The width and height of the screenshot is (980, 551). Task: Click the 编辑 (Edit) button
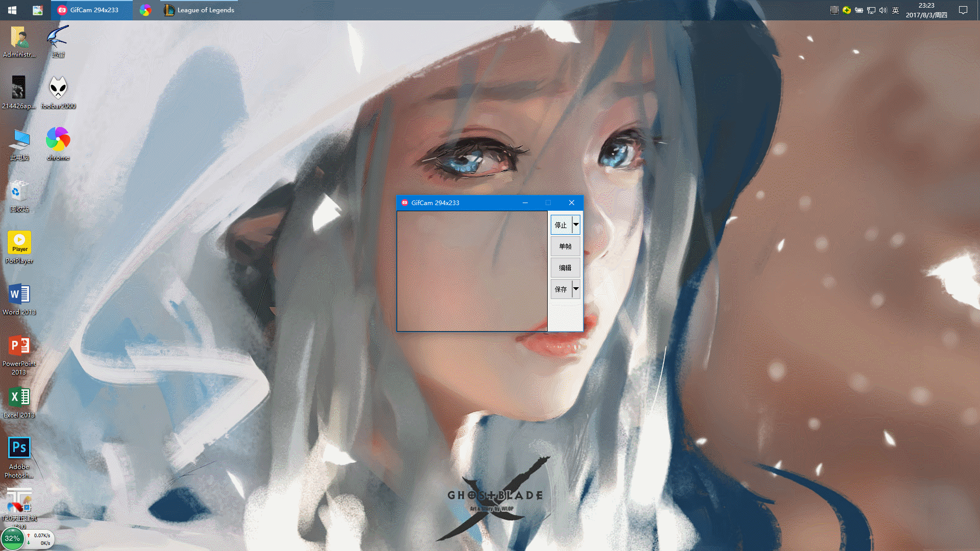click(x=565, y=268)
